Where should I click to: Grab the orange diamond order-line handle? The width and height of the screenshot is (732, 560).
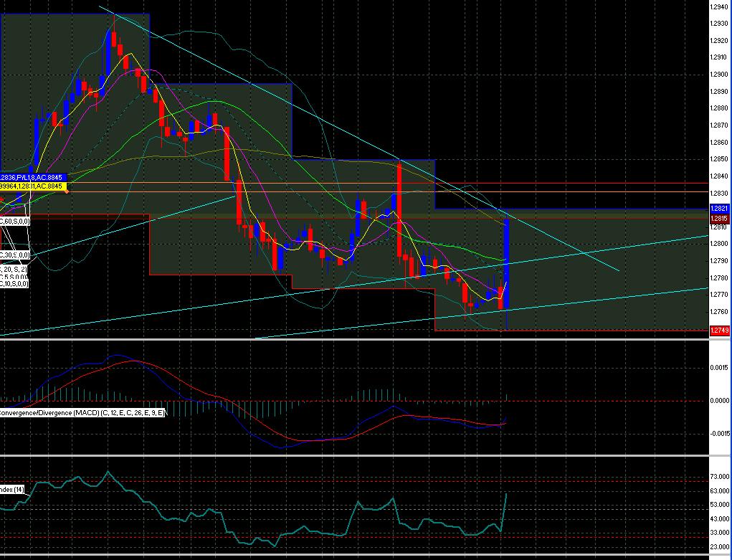click(67, 191)
